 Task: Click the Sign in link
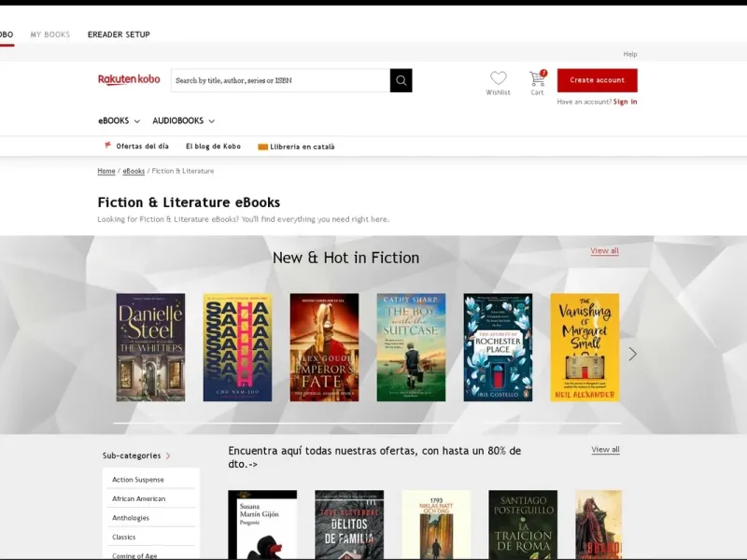pyautogui.click(x=625, y=102)
